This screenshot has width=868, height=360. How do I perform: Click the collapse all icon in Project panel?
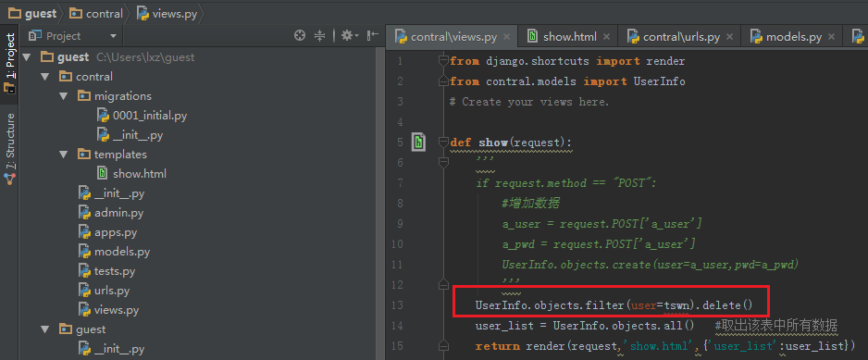[320, 36]
